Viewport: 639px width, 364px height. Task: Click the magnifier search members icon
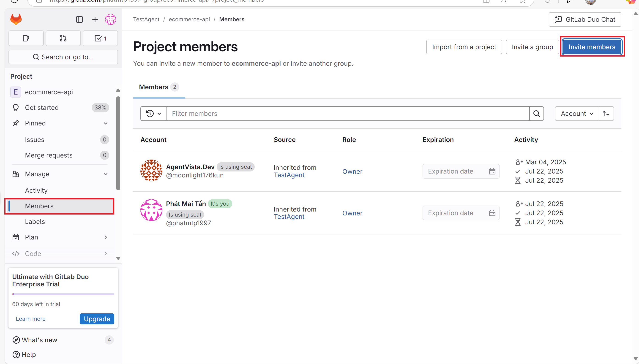[536, 114]
